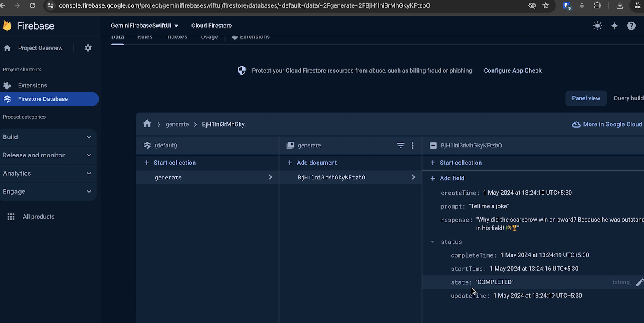The height and width of the screenshot is (323, 644).
Task: Toggle light/dark theme sun icon
Action: tap(597, 26)
